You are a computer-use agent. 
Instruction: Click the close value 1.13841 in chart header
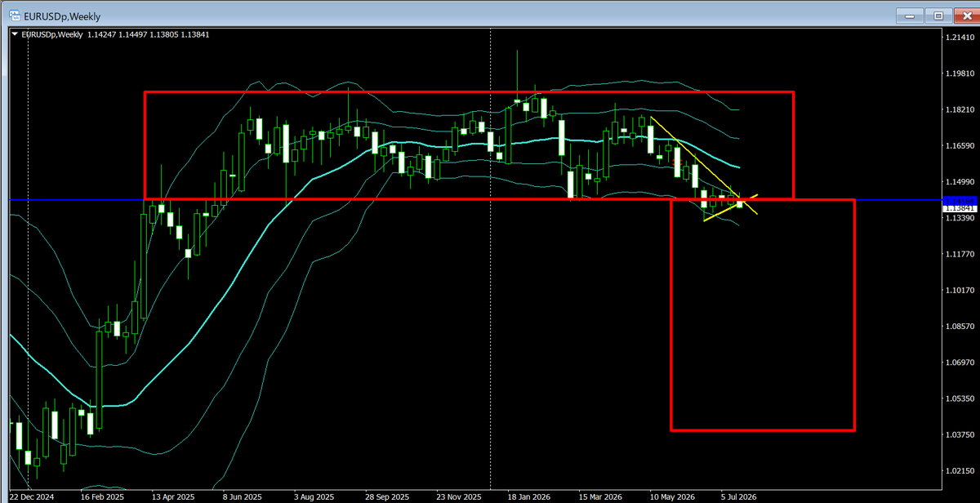tap(197, 34)
